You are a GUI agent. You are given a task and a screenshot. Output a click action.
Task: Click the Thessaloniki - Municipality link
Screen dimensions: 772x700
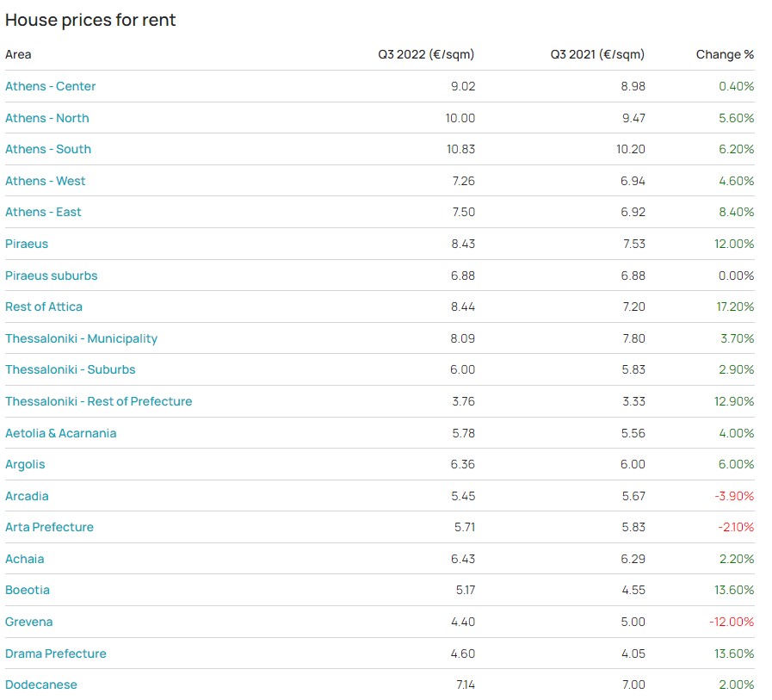(81, 339)
